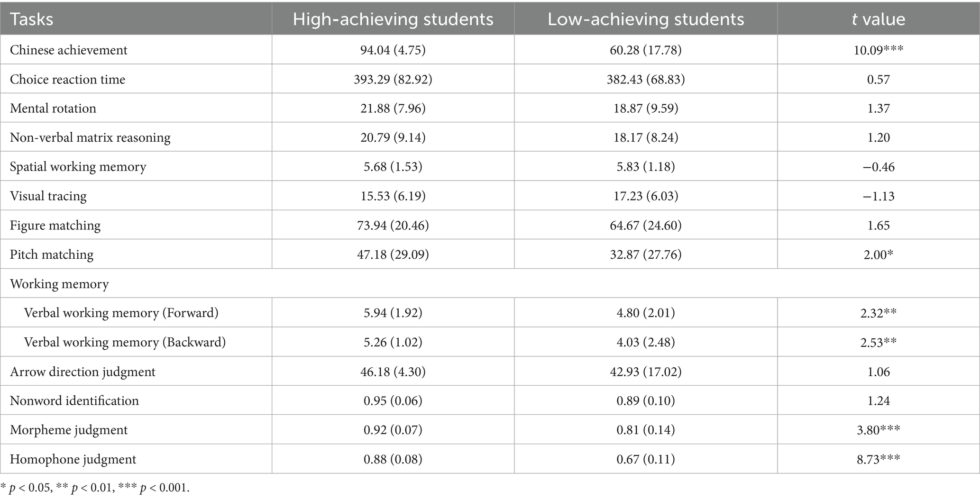
Task: Click the "Tasks" column header
Action: click(x=31, y=19)
